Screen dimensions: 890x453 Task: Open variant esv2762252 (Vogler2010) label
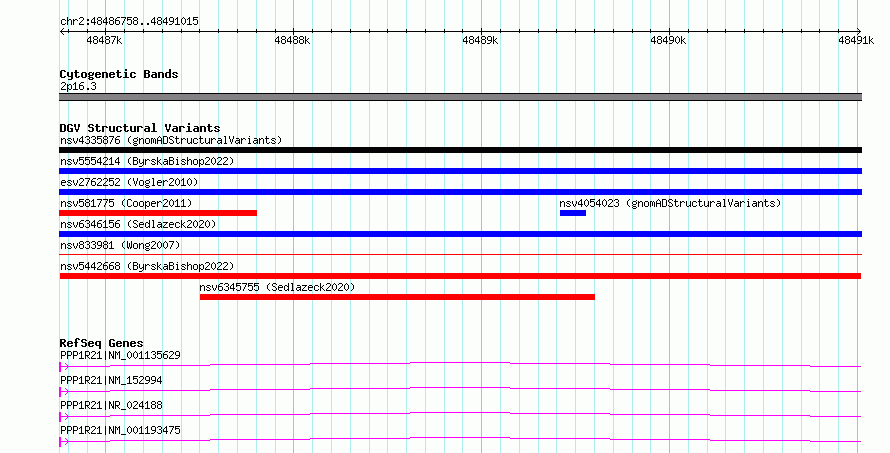129,182
